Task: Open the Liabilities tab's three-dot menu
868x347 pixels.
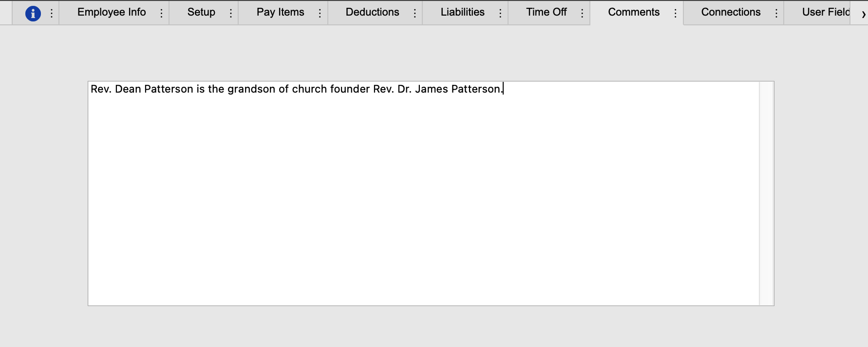Action: [x=500, y=13]
